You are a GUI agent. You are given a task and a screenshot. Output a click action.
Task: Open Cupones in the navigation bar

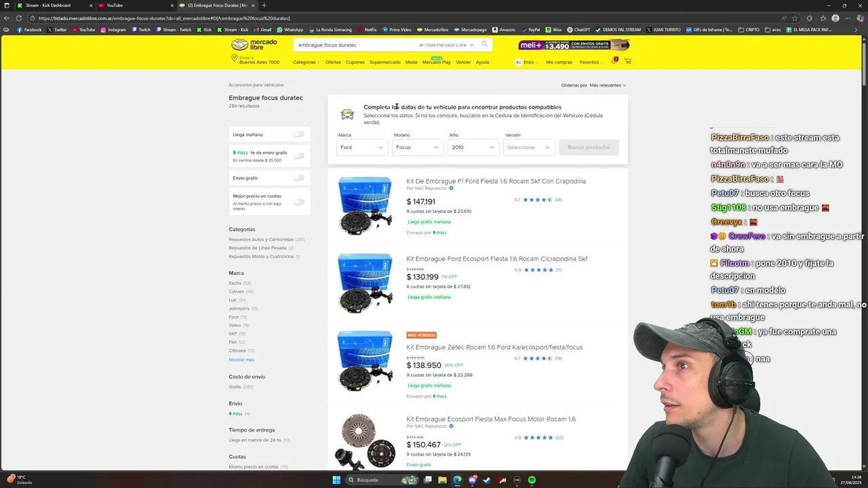click(355, 62)
